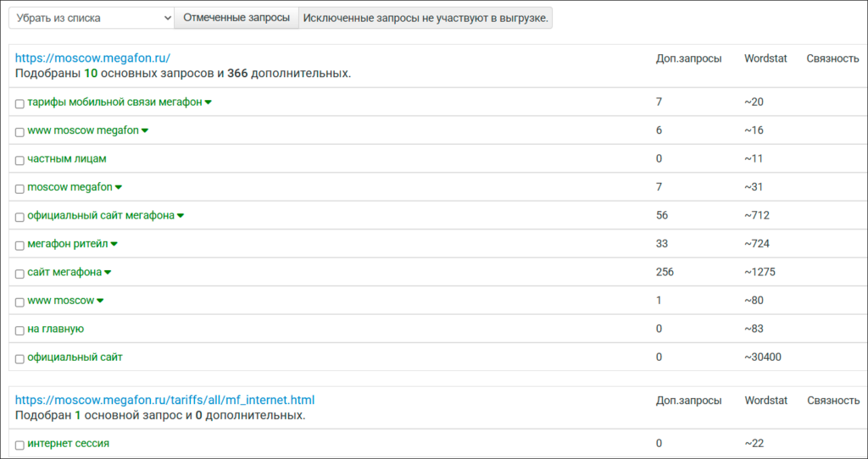Tick the 'интернет сессия' checkbox
The height and width of the screenshot is (459, 868).
(19, 445)
